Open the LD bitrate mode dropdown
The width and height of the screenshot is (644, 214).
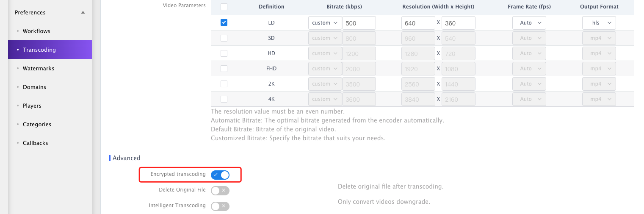pos(325,23)
